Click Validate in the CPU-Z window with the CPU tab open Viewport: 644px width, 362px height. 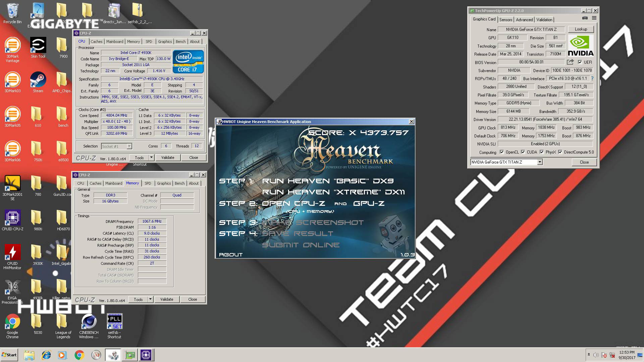168,158
